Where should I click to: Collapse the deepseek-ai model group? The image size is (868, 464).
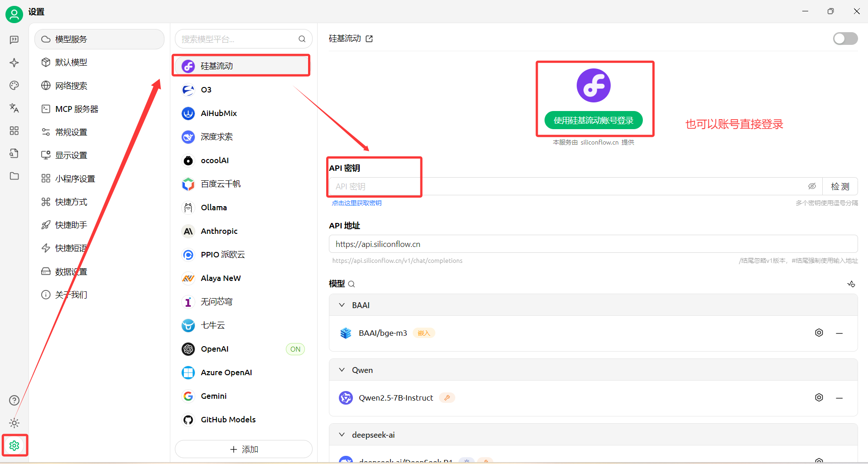(342, 435)
